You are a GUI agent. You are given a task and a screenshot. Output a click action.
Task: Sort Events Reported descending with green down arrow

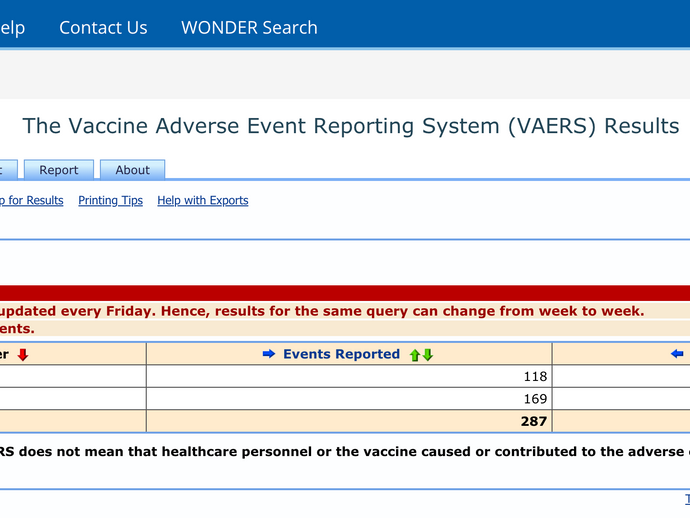click(428, 355)
